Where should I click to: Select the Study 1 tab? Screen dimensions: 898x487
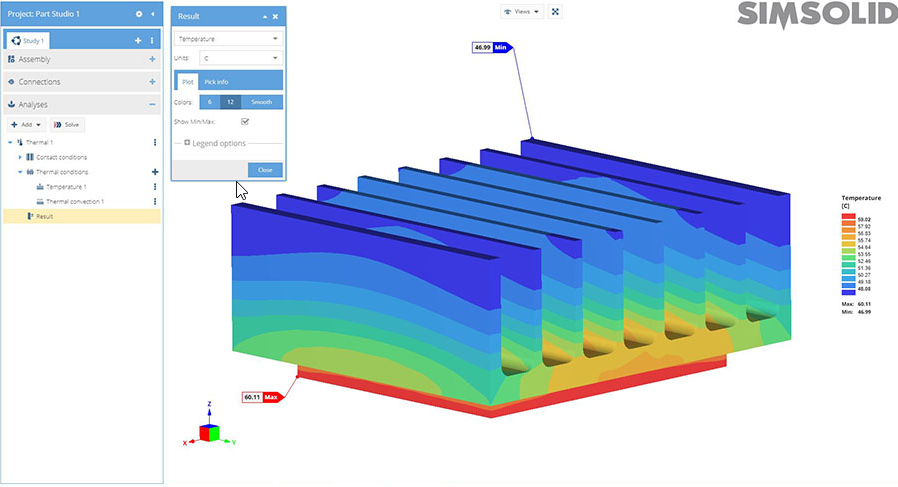click(x=28, y=41)
